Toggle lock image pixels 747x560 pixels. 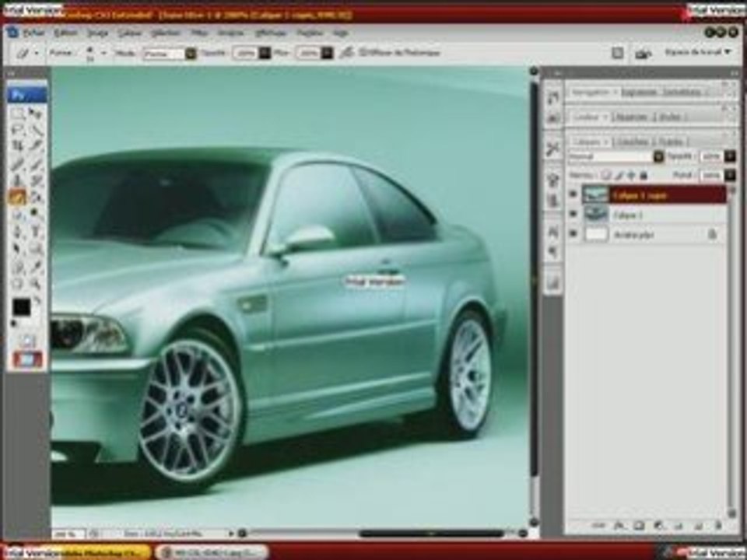click(619, 175)
